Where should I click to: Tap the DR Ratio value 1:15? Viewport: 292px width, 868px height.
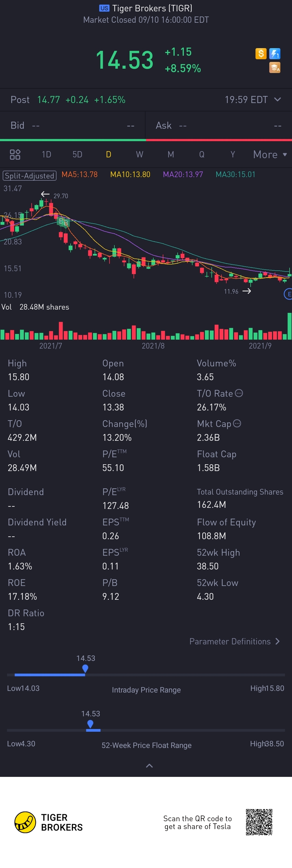(x=16, y=627)
